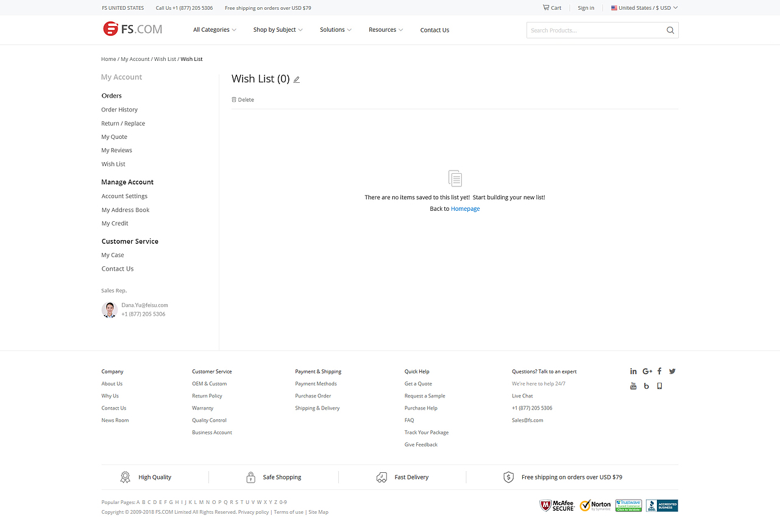Expand Resources menu
780x532 pixels.
click(386, 30)
